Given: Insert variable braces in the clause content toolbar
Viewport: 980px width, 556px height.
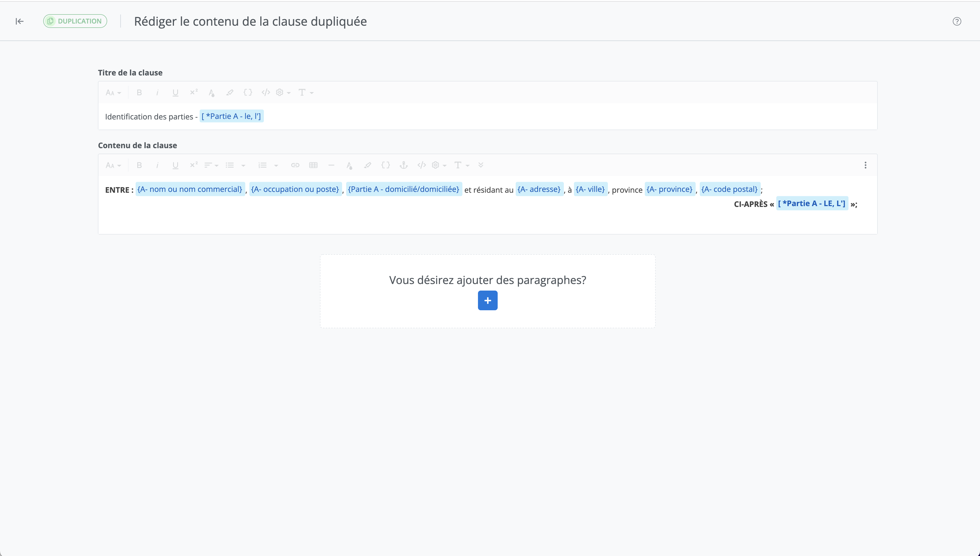Looking at the screenshot, I should point(386,165).
